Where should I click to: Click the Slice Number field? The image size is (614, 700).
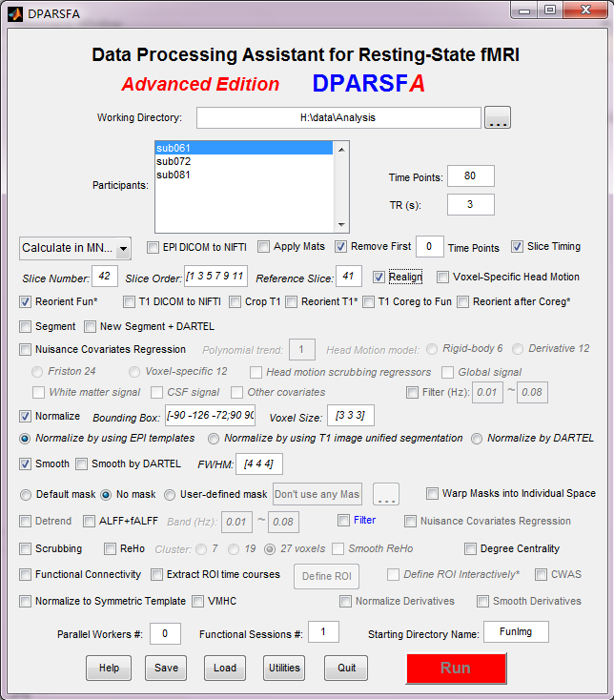click(105, 277)
